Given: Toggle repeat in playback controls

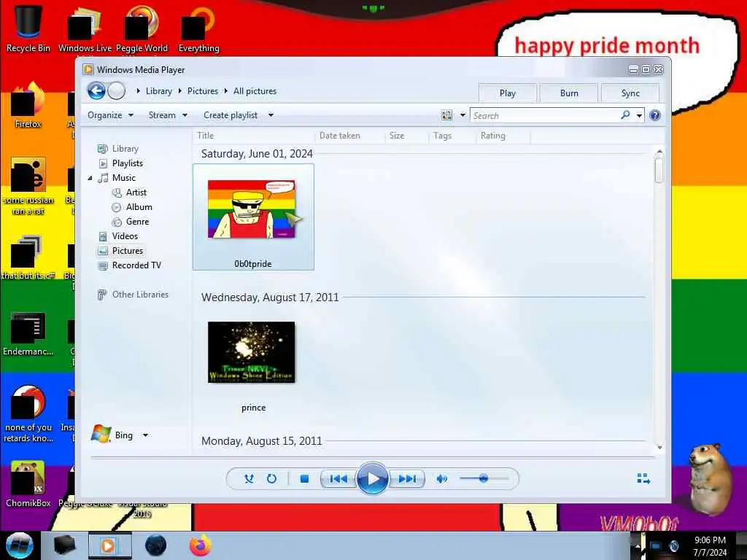Looking at the screenshot, I should point(271,478).
